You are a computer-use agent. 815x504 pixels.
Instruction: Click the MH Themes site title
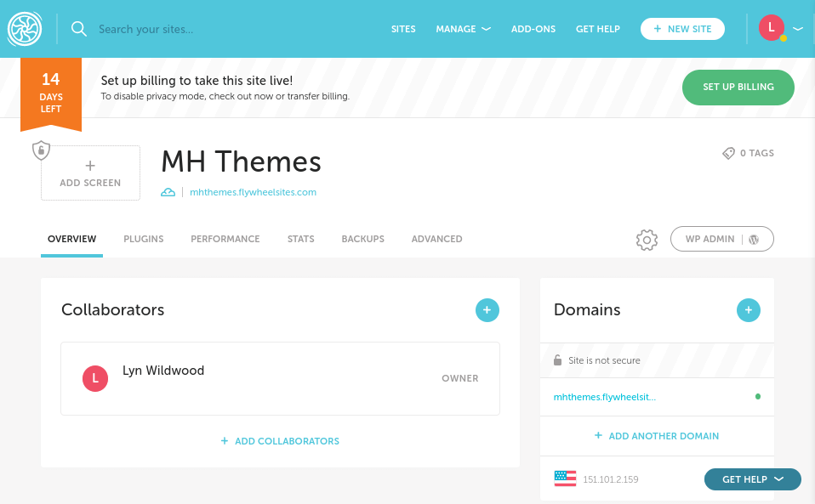[x=241, y=161]
